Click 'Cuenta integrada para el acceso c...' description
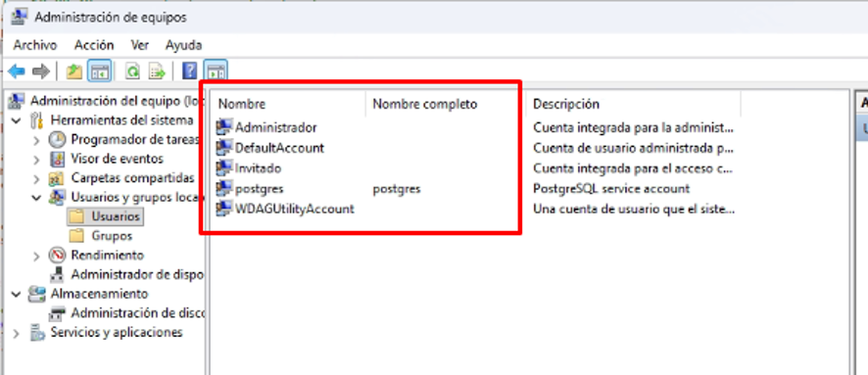The width and height of the screenshot is (868, 375). tap(633, 168)
